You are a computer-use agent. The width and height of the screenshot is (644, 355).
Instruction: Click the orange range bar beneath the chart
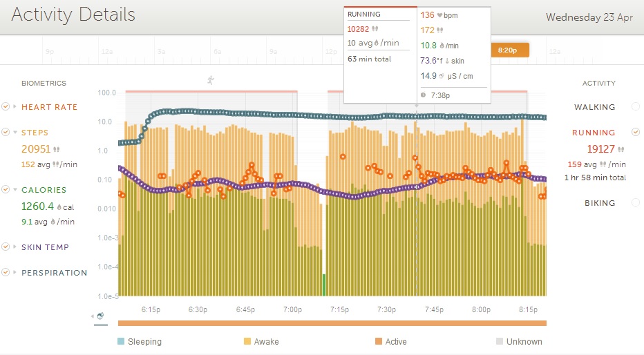(x=332, y=323)
